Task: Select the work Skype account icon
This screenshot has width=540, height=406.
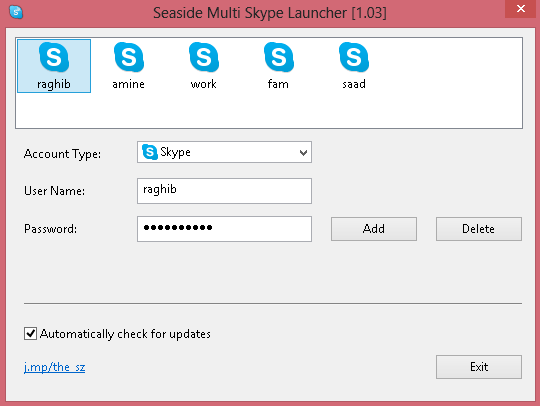Action: tap(204, 66)
